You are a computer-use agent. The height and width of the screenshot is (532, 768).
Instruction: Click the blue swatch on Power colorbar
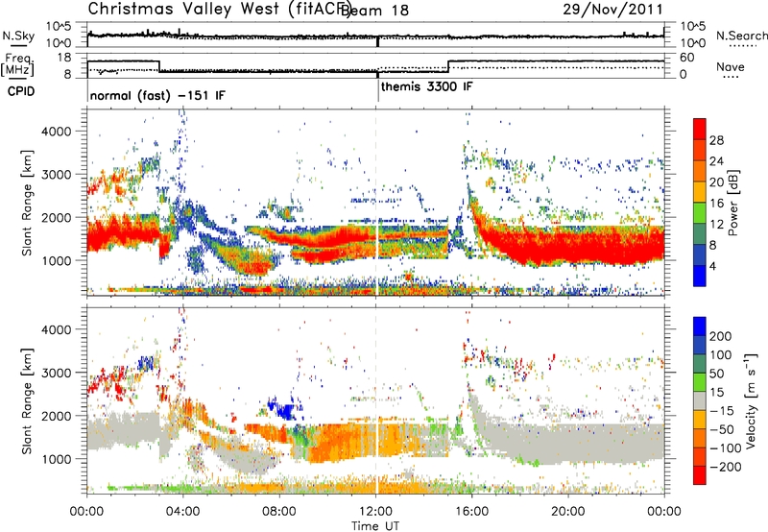point(700,276)
